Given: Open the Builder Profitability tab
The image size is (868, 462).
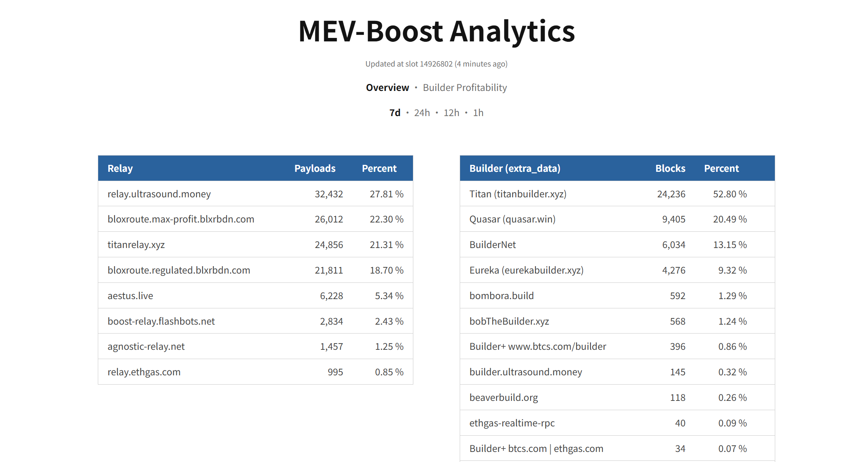Looking at the screenshot, I should [x=465, y=88].
